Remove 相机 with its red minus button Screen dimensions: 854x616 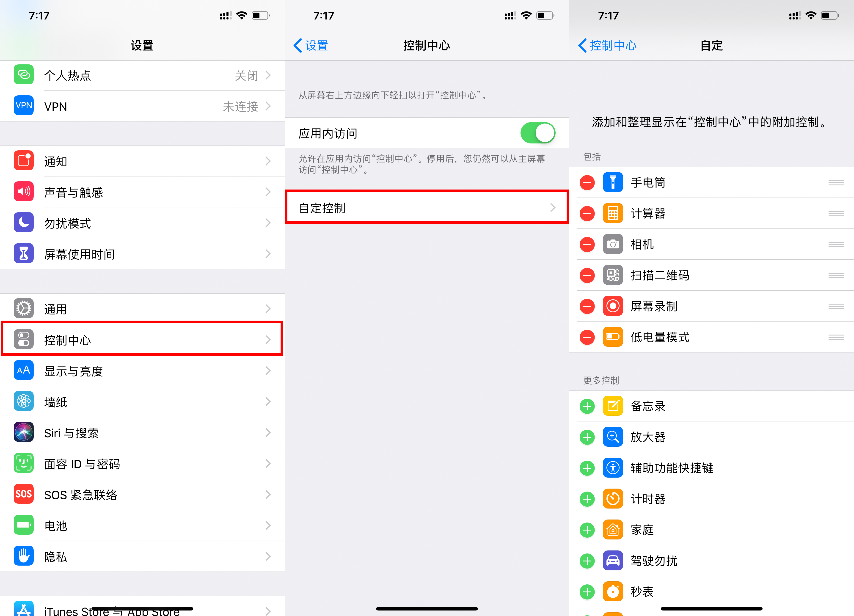(587, 245)
